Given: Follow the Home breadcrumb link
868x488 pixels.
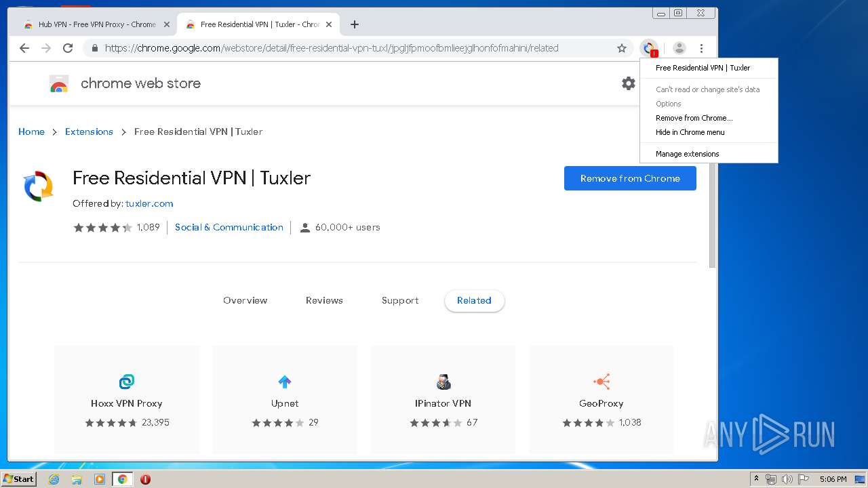Looking at the screenshot, I should pyautogui.click(x=31, y=131).
